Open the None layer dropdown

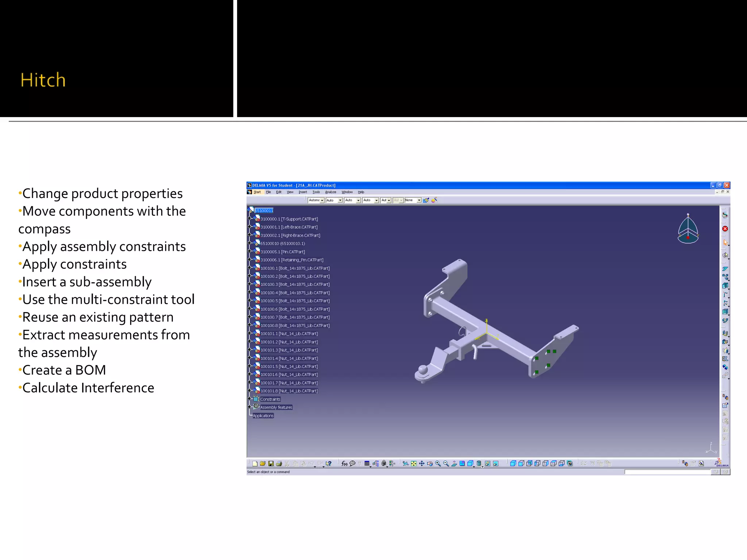[x=413, y=200]
